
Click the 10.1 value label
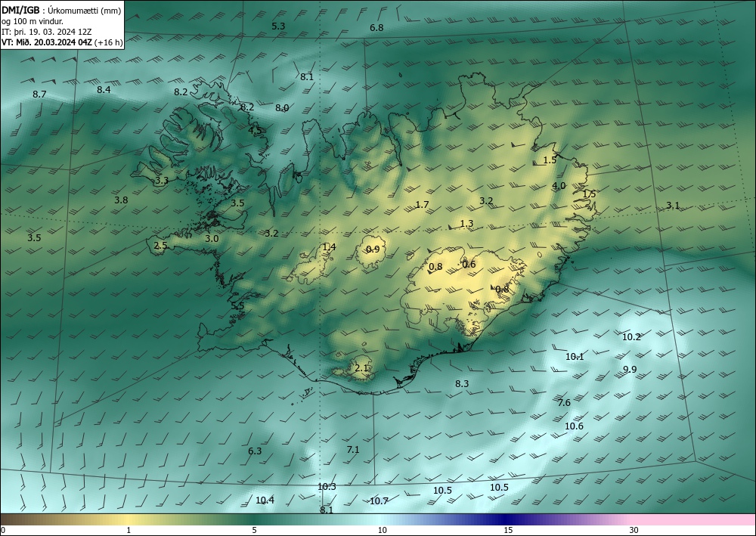point(575,357)
